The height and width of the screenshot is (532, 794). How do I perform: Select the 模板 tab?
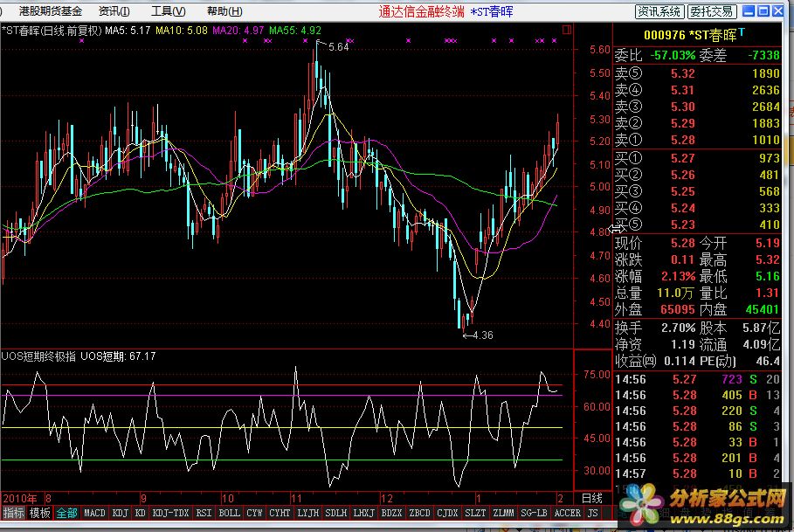pyautogui.click(x=39, y=513)
